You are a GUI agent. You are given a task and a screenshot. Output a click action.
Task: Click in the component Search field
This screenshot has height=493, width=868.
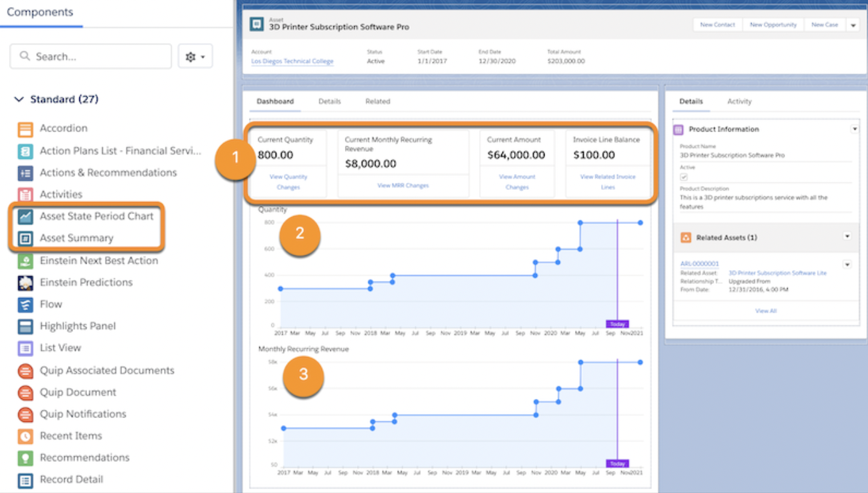pos(91,57)
